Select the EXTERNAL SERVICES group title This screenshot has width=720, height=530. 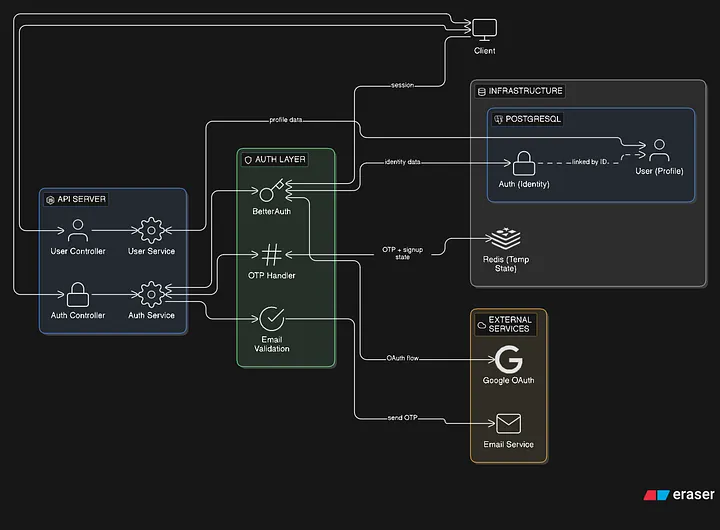pos(509,324)
